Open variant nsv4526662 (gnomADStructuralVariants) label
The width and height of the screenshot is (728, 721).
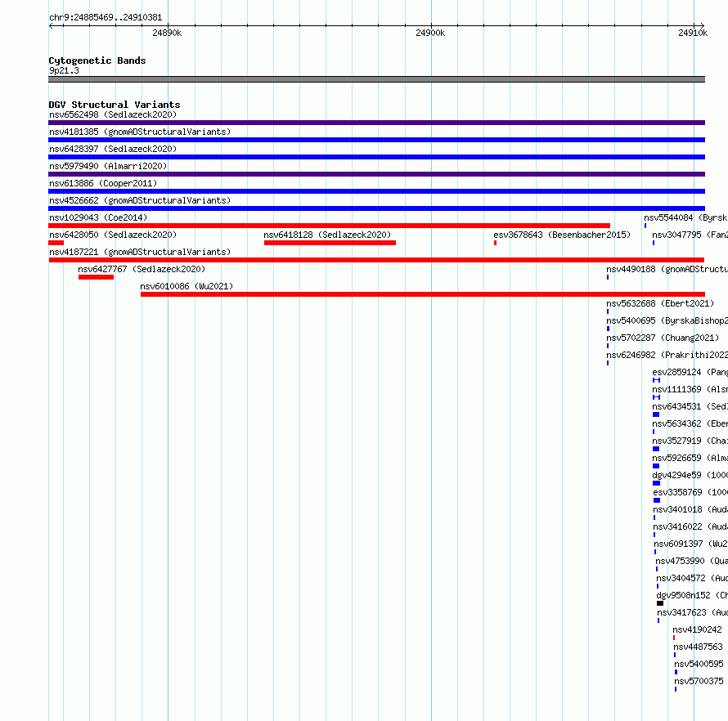coord(140,200)
